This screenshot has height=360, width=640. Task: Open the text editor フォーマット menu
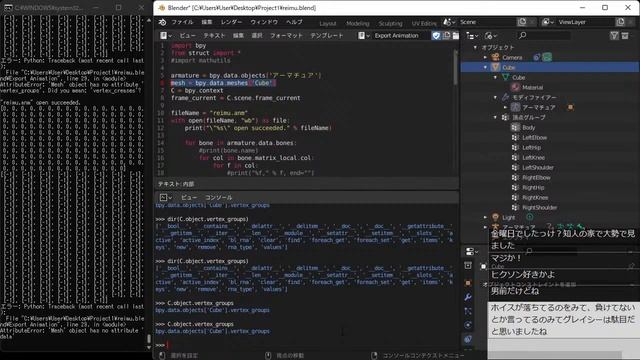[287, 36]
